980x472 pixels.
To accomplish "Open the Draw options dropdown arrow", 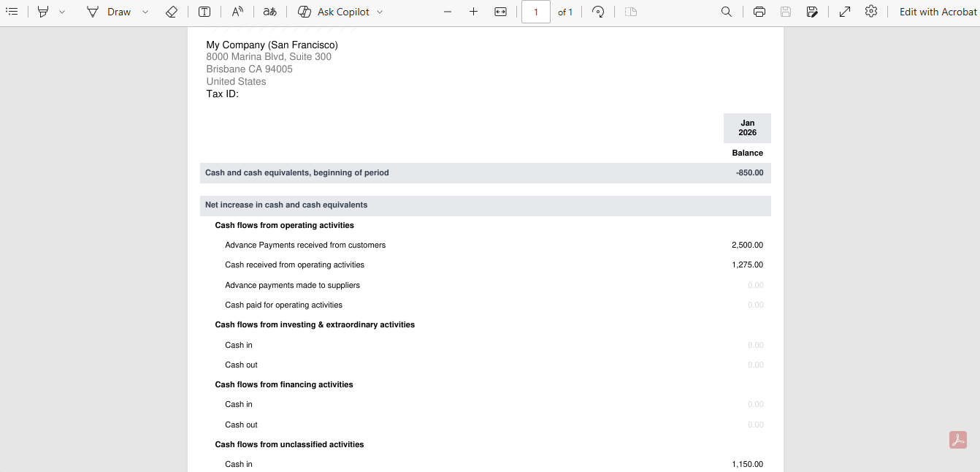I will [145, 12].
